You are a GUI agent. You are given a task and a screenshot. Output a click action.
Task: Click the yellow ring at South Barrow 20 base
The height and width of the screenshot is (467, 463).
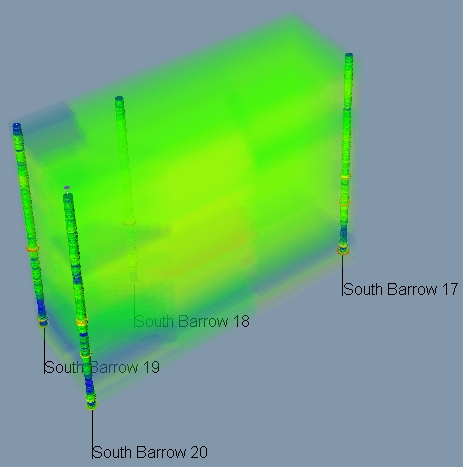(x=92, y=405)
